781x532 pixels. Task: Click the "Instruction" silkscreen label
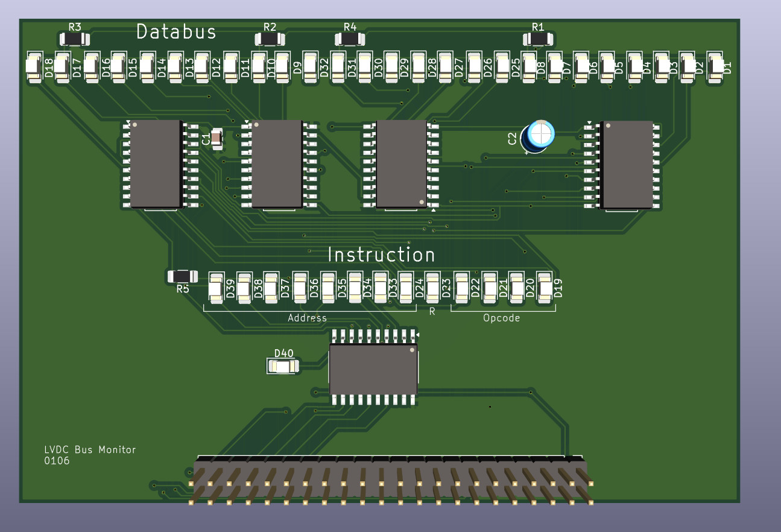[381, 255]
